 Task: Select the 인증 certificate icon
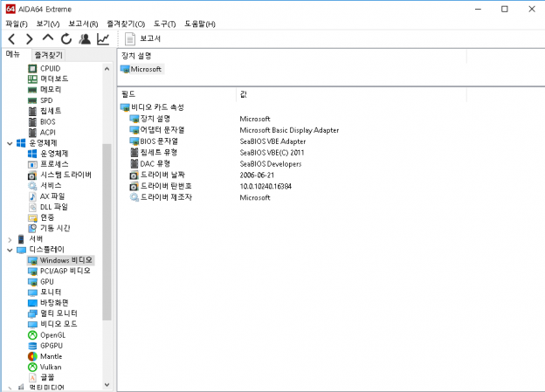[x=32, y=218]
